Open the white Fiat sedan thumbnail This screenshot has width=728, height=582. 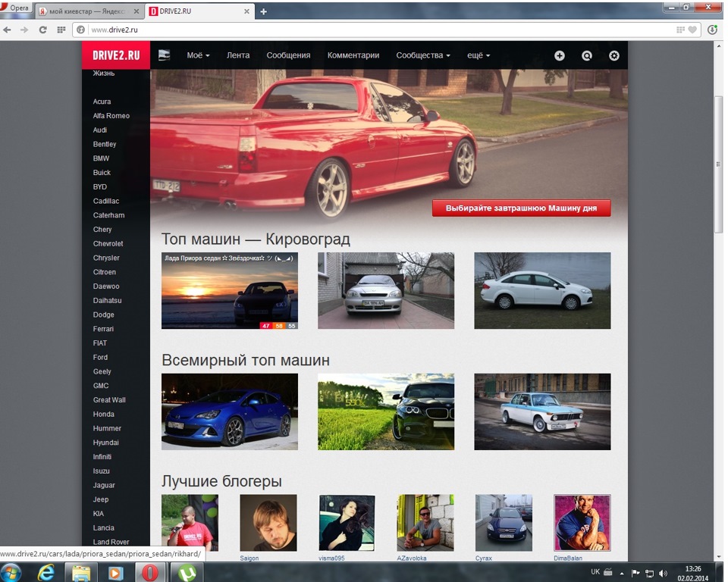point(542,290)
